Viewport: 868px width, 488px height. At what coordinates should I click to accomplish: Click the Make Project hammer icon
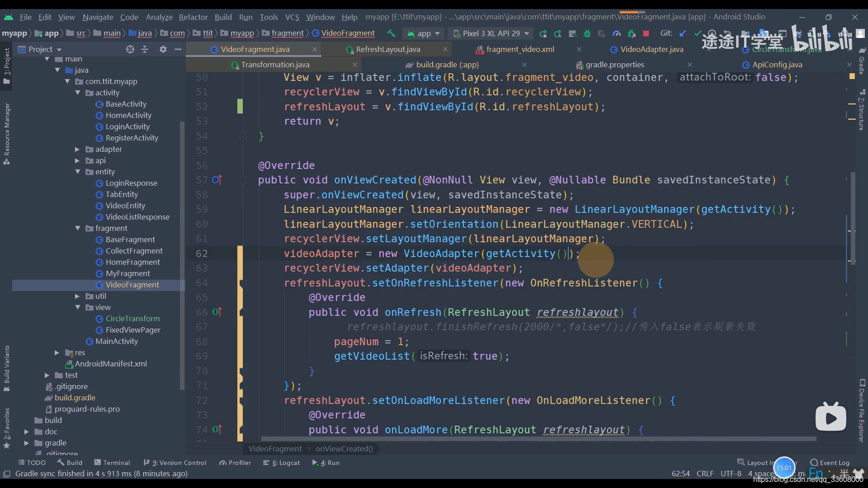click(391, 33)
